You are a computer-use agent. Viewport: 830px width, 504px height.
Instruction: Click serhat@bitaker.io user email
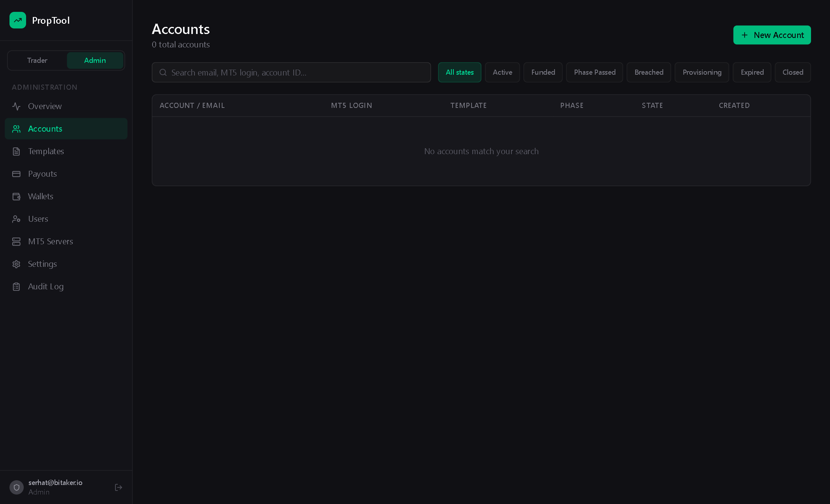click(x=55, y=483)
